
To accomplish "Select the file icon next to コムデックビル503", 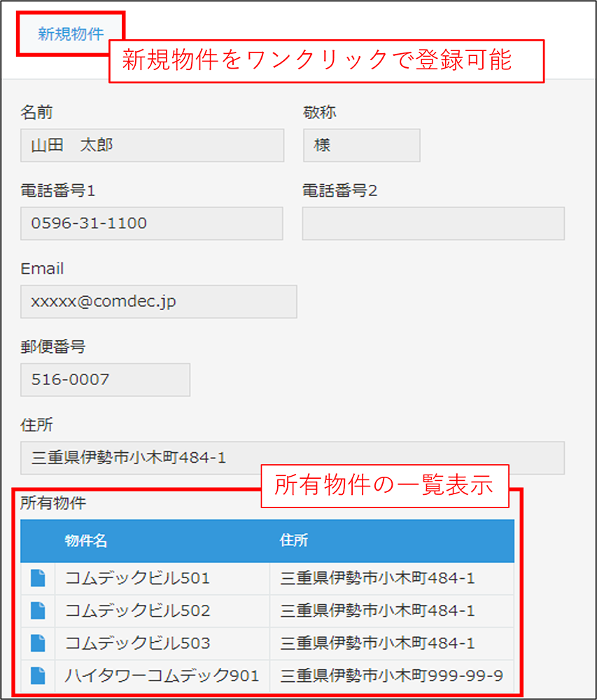I will [36, 643].
